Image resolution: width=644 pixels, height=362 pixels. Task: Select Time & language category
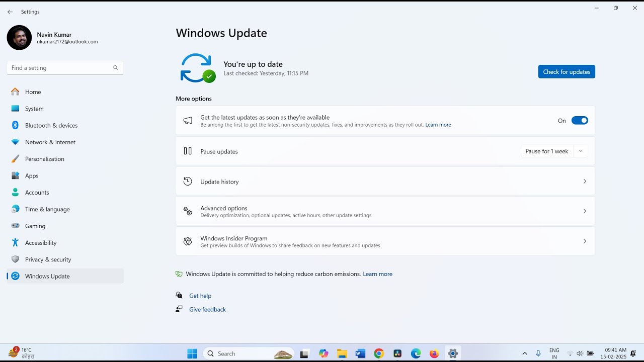[65, 209]
